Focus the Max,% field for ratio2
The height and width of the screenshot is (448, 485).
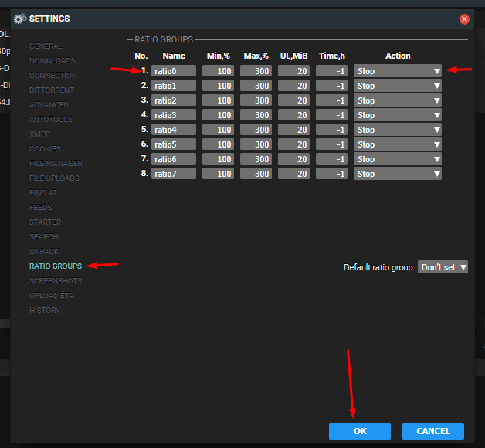256,100
